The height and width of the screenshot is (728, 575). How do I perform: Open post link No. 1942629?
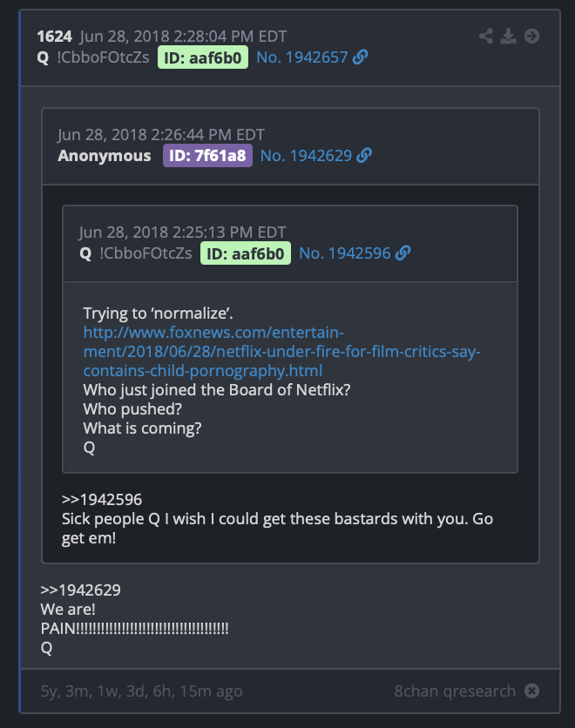(306, 156)
